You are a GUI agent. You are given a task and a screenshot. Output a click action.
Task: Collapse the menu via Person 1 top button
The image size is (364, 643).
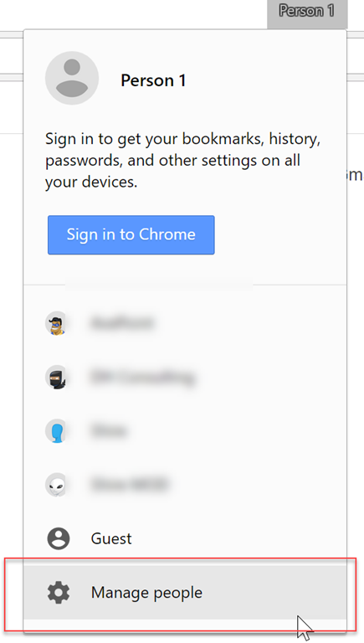(x=307, y=11)
